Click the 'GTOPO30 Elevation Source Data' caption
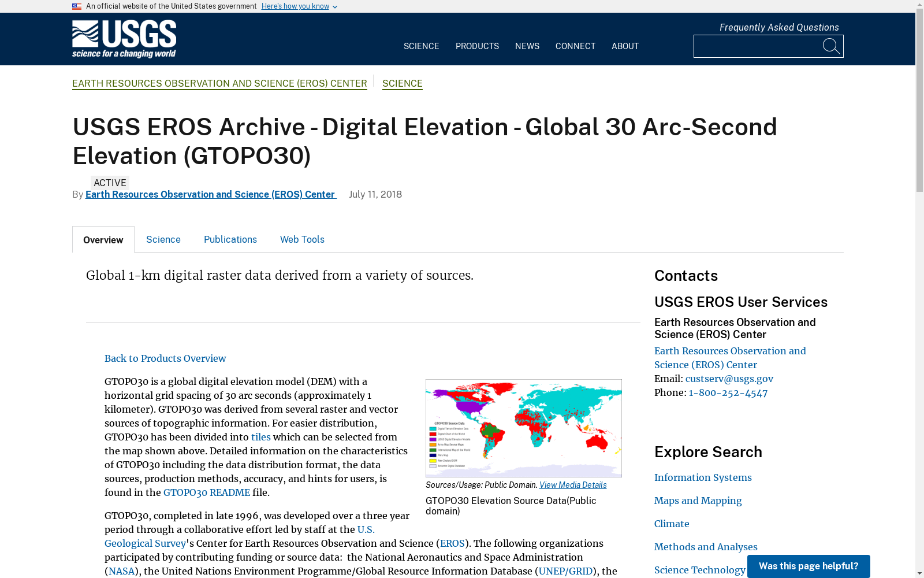This screenshot has width=924, height=578. (511, 506)
